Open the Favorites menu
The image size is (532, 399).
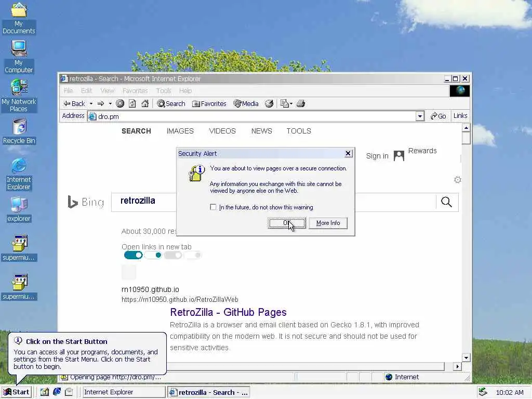(135, 90)
